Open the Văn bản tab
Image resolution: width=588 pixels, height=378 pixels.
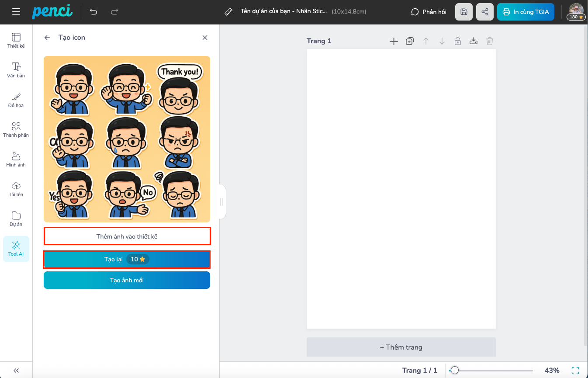click(16, 70)
